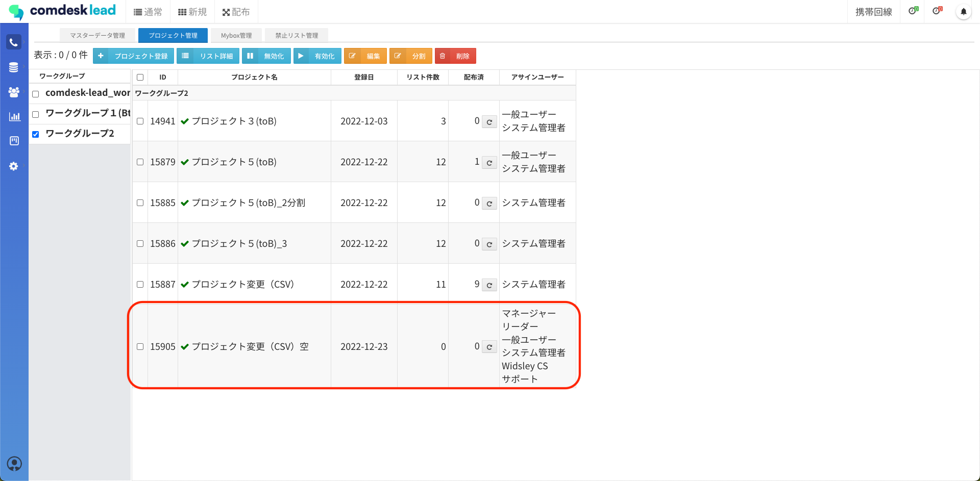Open the bar chart reports icon
The image size is (980, 481).
point(14,116)
